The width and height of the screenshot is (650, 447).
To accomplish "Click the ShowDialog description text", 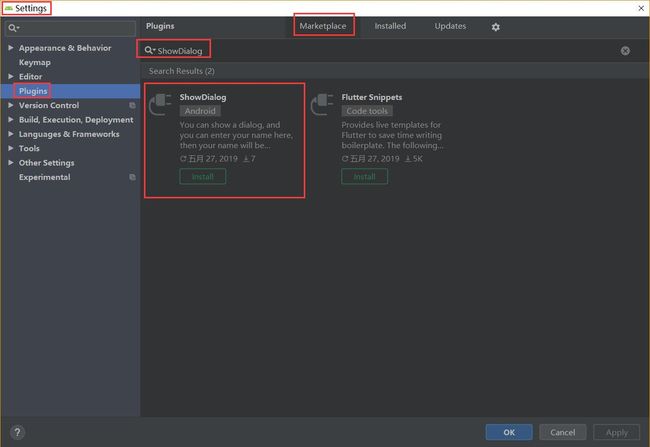I will tap(236, 135).
